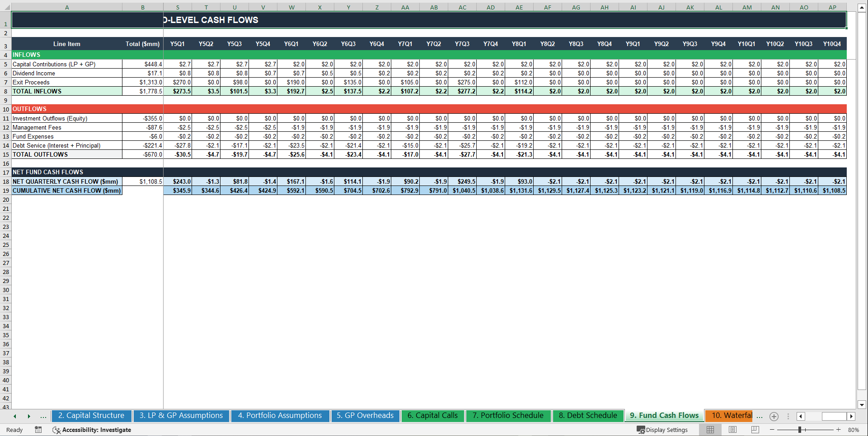Add a new worksheet with the plus icon
This screenshot has width=868, height=436.
coord(774,416)
